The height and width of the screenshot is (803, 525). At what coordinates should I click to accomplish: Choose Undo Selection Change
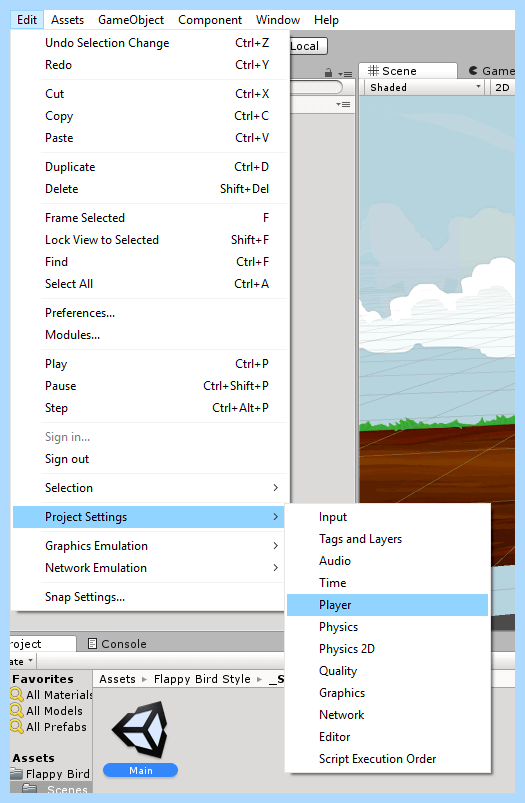pos(151,43)
